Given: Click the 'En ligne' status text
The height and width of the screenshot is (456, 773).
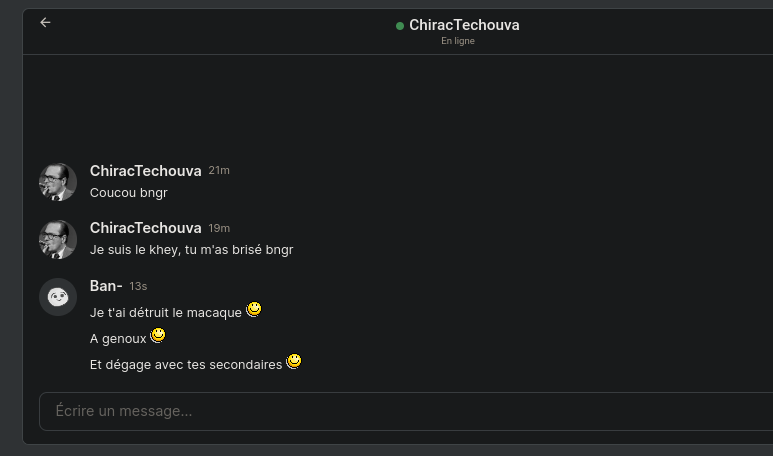Looking at the screenshot, I should (457, 41).
